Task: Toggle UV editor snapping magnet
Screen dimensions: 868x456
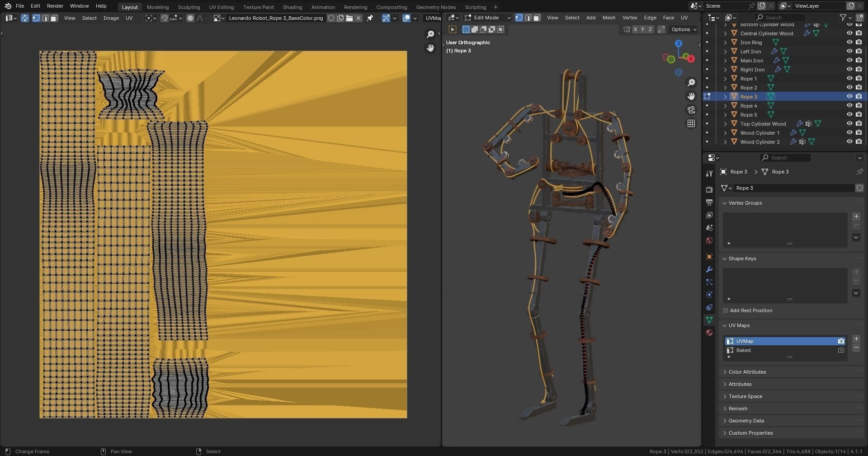Action: (x=165, y=18)
